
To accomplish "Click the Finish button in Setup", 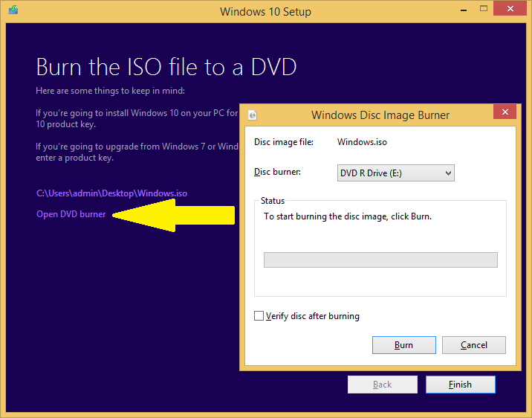I will pyautogui.click(x=461, y=385).
